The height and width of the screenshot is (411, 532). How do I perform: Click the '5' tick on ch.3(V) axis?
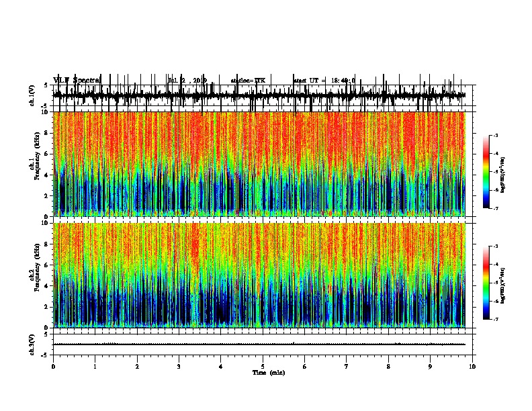(46, 334)
